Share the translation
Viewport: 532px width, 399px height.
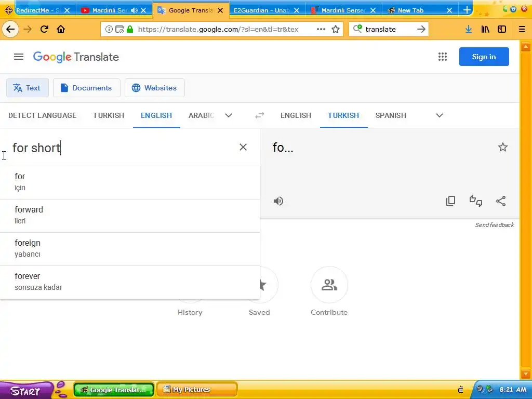(501, 201)
